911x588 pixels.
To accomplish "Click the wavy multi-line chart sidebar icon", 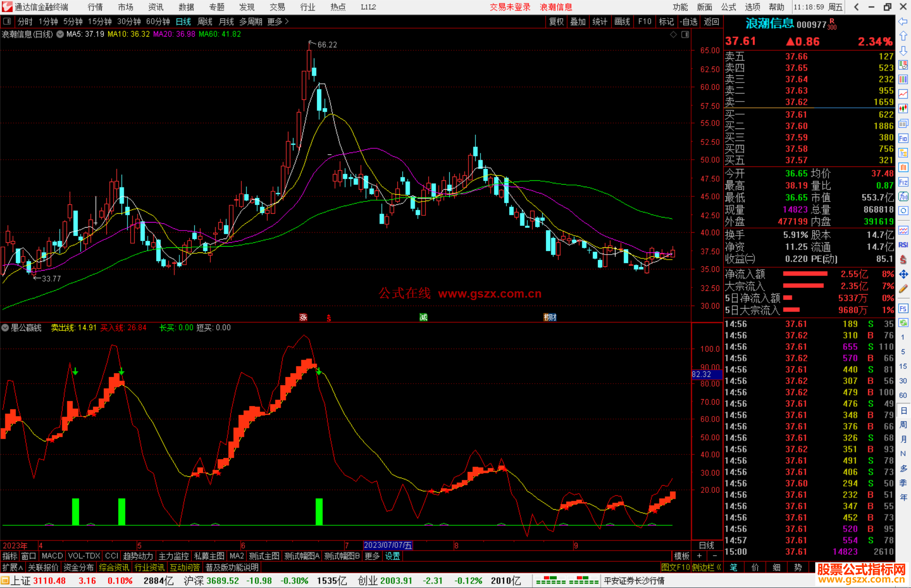I will 903,231.
